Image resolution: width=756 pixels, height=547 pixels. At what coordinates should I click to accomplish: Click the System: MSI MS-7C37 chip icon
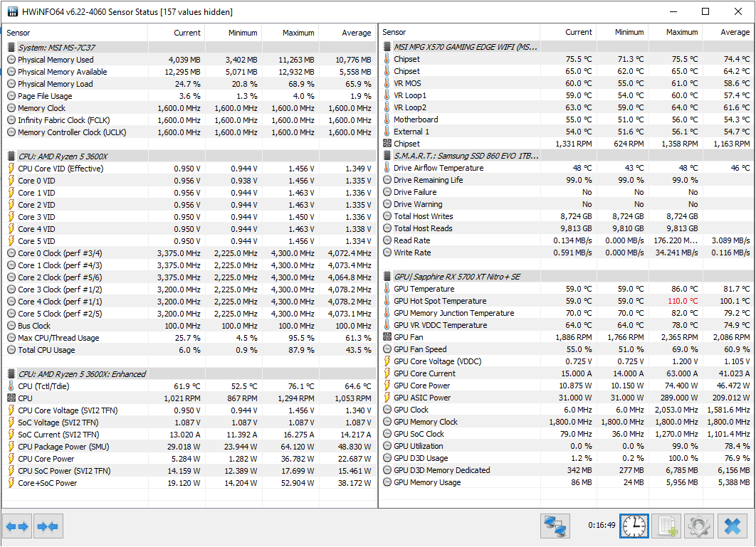click(11, 48)
